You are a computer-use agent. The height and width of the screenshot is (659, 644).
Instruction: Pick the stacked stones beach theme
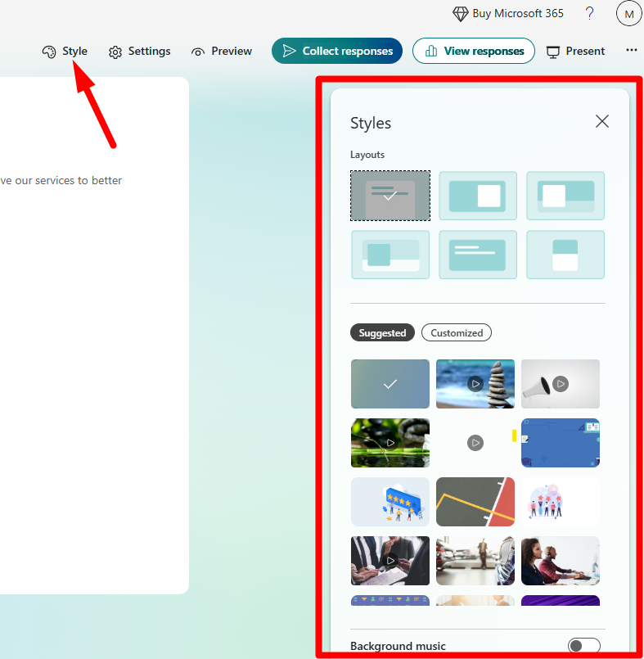[475, 383]
